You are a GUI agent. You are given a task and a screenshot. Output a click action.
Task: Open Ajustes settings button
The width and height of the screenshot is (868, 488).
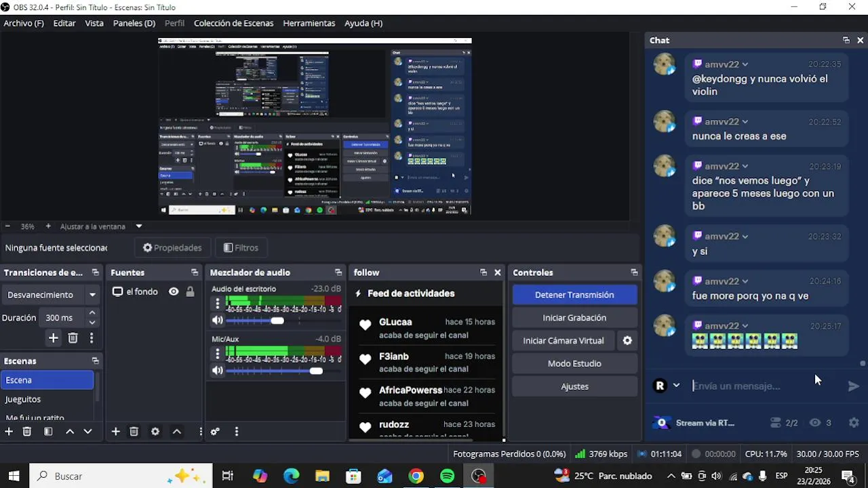pyautogui.click(x=574, y=386)
